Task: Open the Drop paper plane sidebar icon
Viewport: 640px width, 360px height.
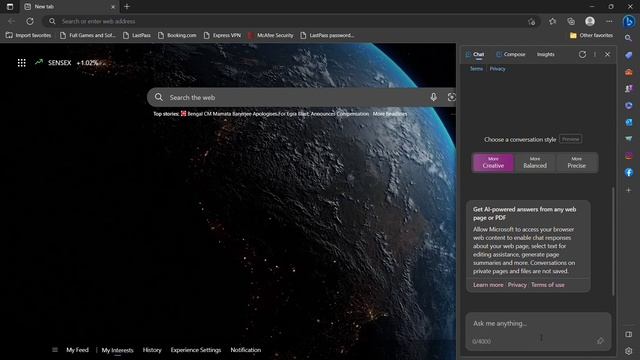Action: click(629, 139)
